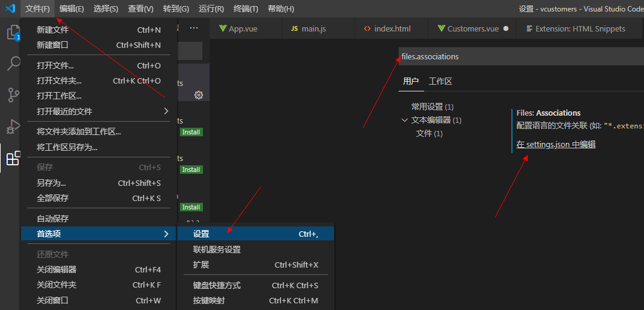Collapse the 文本编辑器 tree chevron
This screenshot has height=310, width=644.
(x=405, y=120)
